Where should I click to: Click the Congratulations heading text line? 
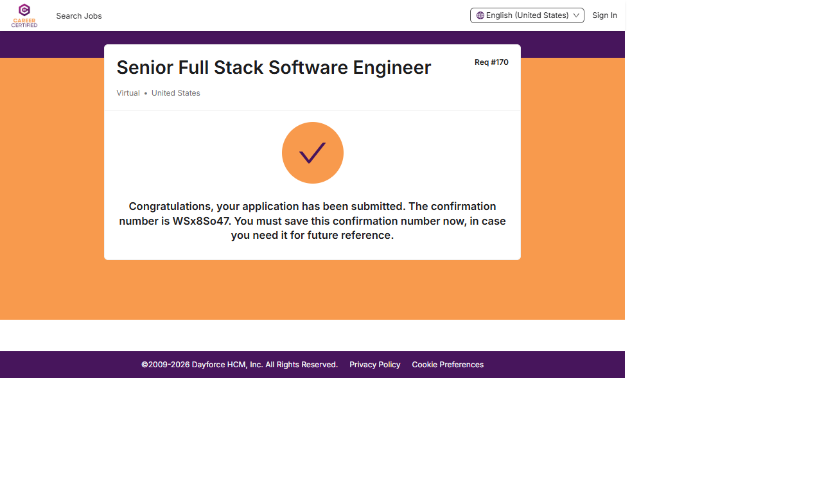312,206
